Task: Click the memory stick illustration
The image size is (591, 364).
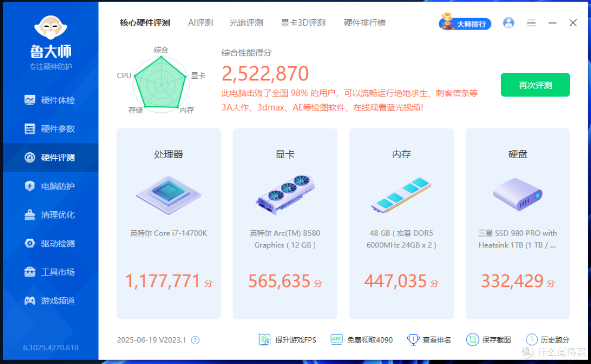Action: (x=401, y=195)
